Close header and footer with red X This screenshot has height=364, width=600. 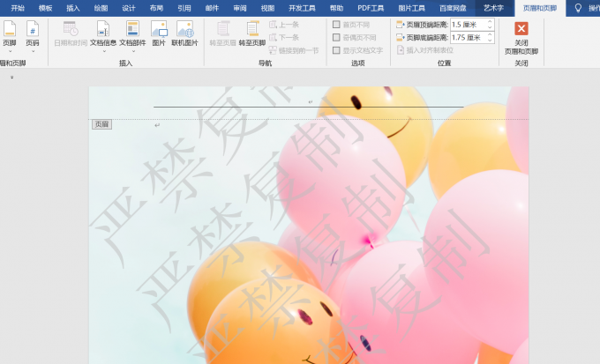(x=521, y=29)
